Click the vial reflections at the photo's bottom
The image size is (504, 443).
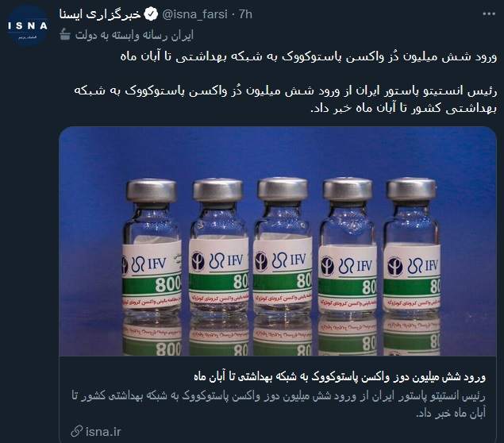(x=281, y=336)
